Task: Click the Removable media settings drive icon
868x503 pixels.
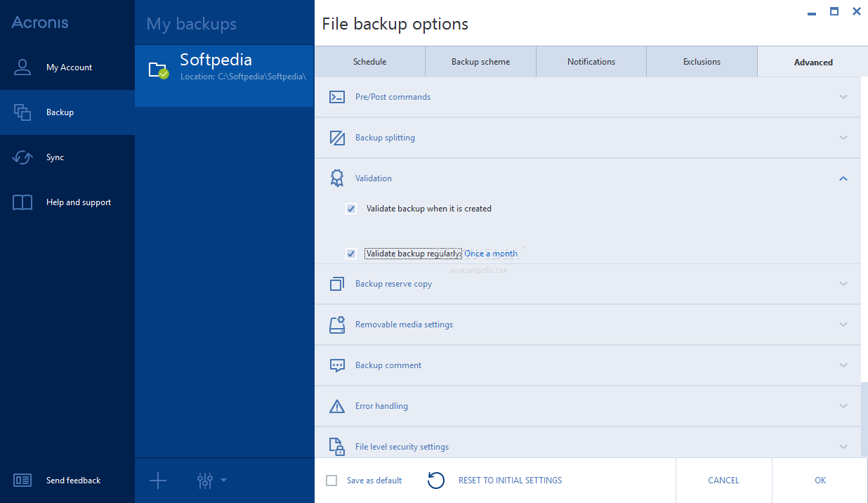Action: coord(337,325)
